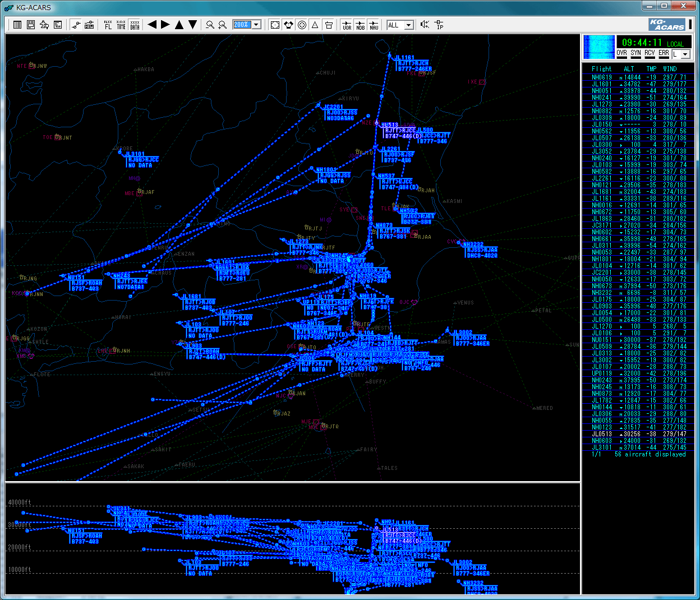Click the KG-ACARS logo button
This screenshot has height=600, width=700.
point(667,25)
